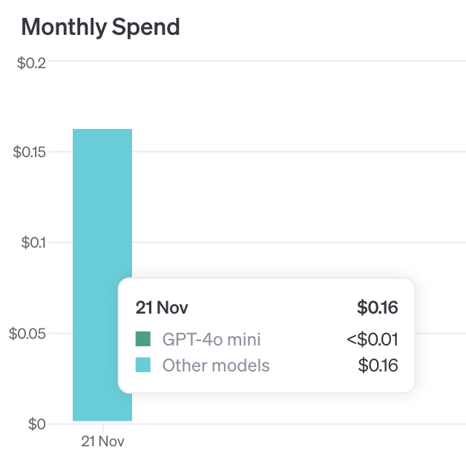Select the Other models legend label

coord(216,365)
